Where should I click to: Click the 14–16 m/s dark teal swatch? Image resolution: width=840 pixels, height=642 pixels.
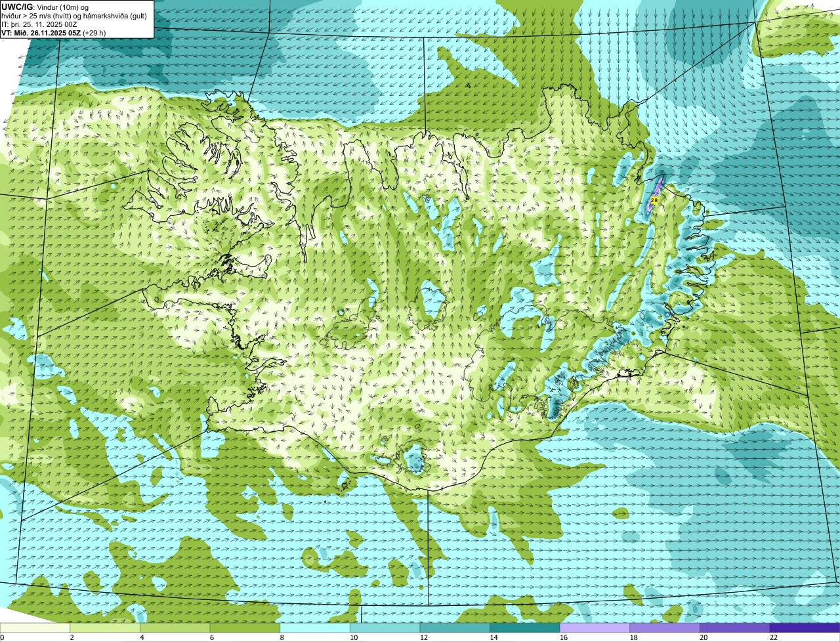525,628
